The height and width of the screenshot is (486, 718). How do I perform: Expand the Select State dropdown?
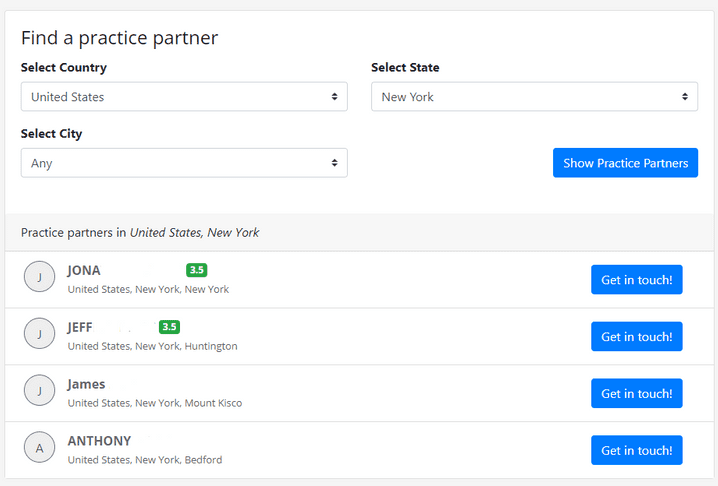click(534, 97)
